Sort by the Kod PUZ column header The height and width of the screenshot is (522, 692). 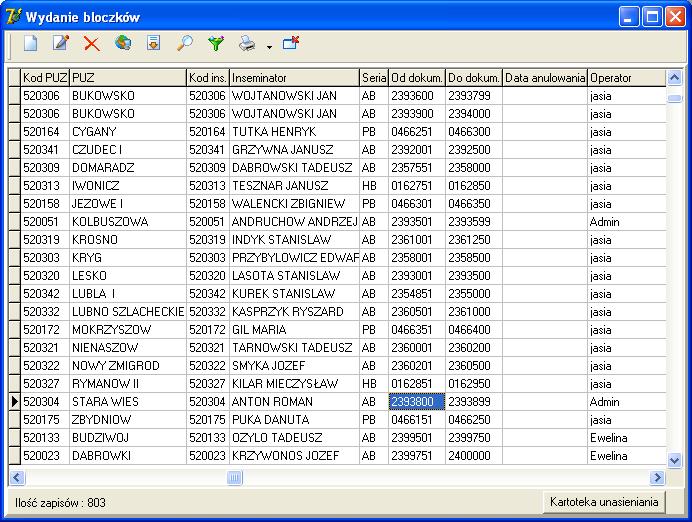coord(45,78)
